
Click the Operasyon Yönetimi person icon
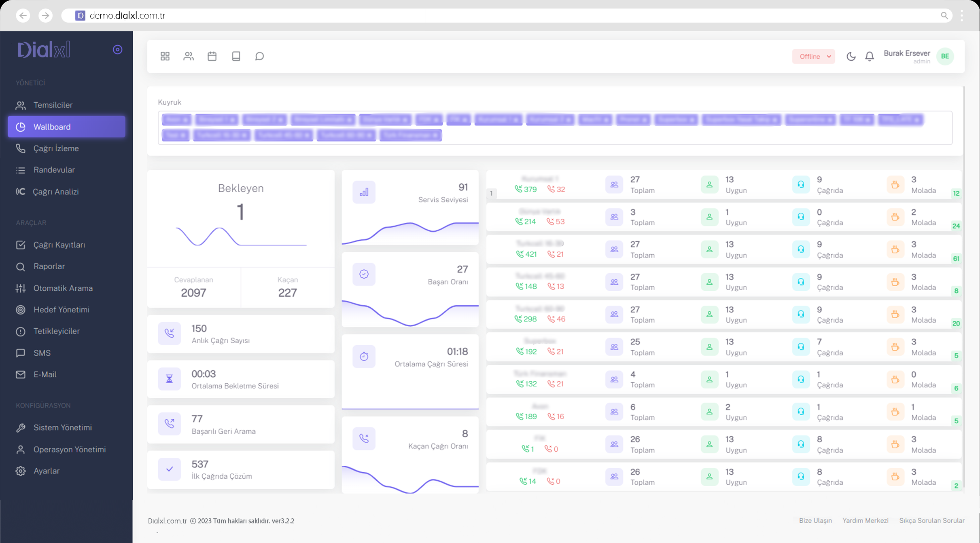[21, 450]
